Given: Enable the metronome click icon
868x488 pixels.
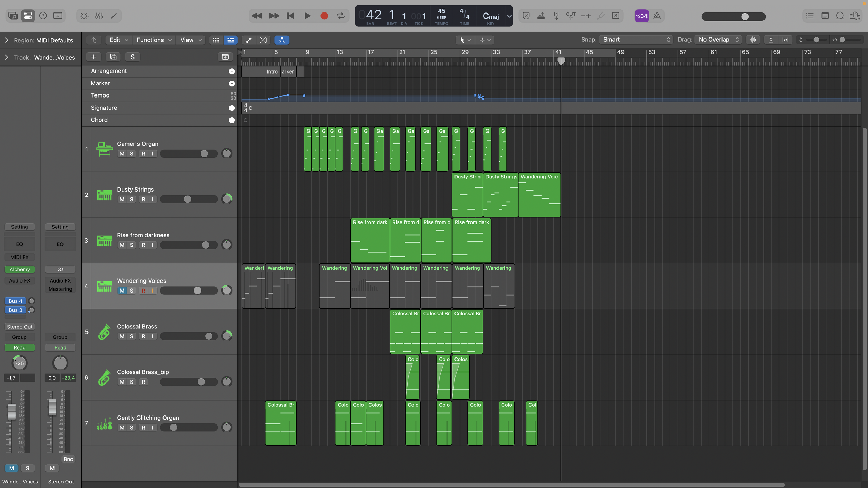Looking at the screenshot, I should pos(657,16).
